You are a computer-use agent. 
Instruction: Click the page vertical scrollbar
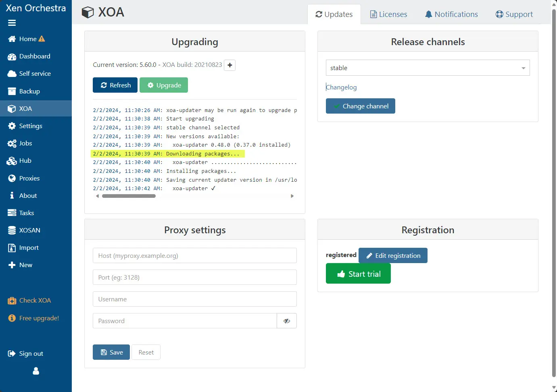point(554,193)
